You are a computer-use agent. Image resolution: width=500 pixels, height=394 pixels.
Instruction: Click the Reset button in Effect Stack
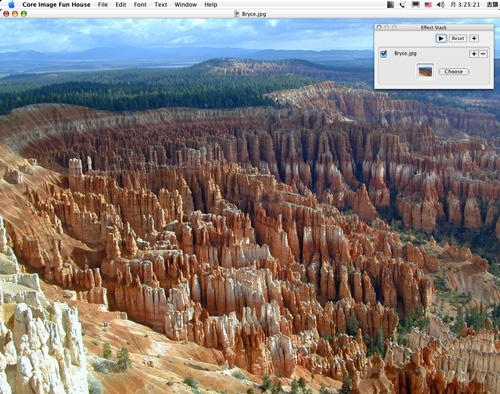458,38
